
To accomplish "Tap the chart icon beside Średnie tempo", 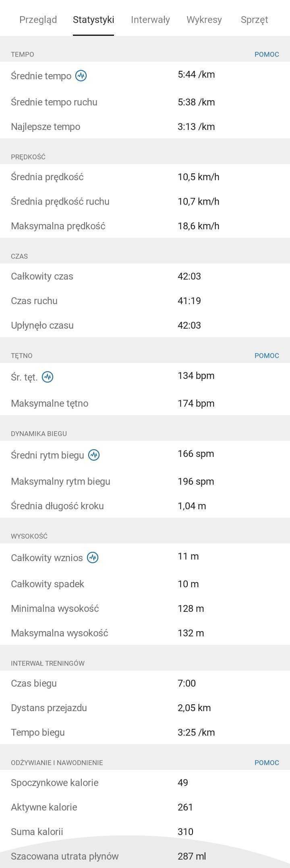I will coord(81,76).
